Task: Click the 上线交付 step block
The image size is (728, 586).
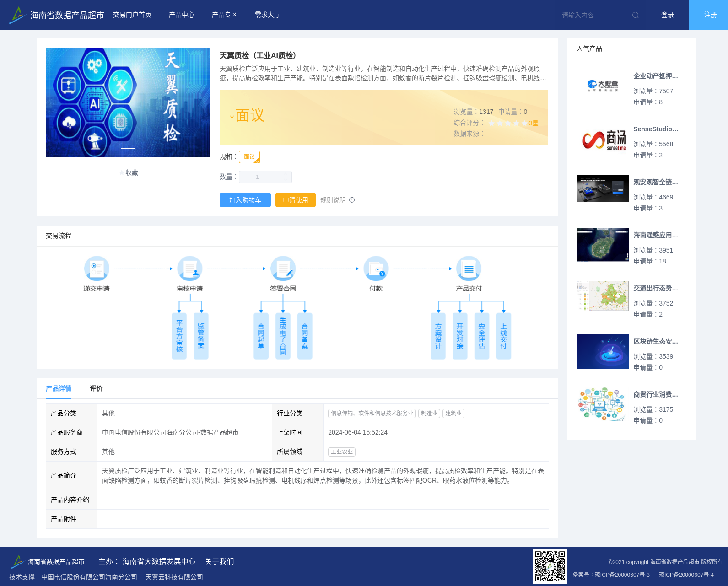Action: [x=504, y=336]
